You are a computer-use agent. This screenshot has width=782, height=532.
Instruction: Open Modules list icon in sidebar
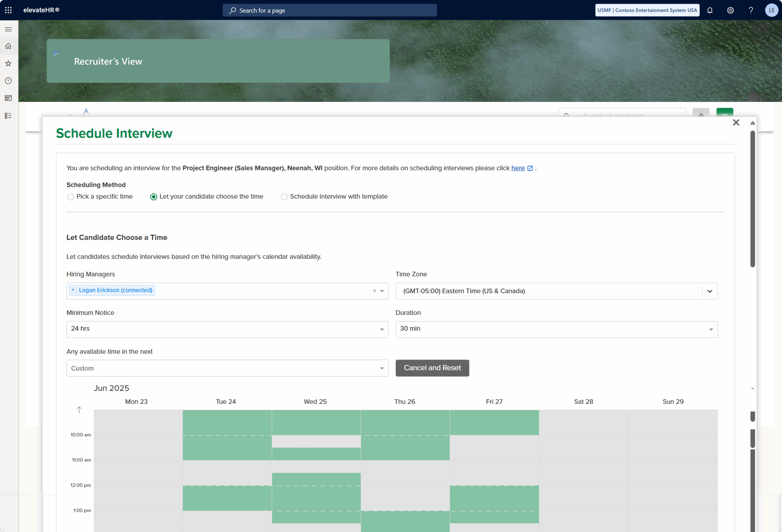pos(9,116)
